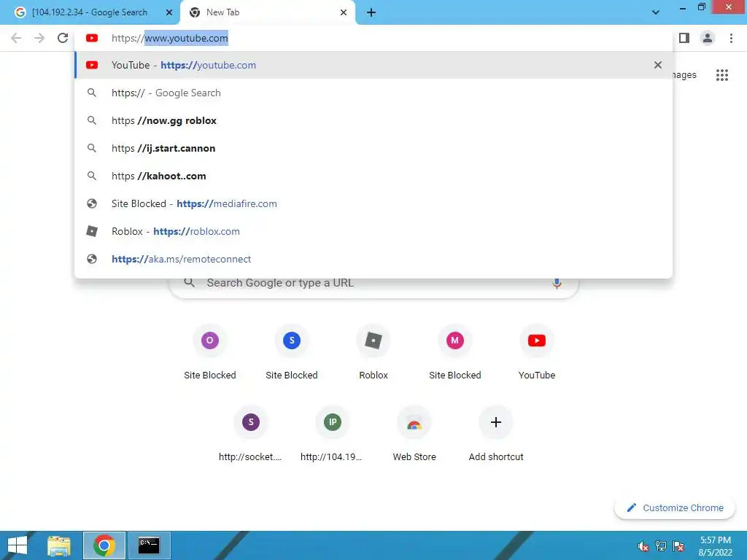The width and height of the screenshot is (747, 560).
Task: Open the Google apps grid
Action: (722, 75)
